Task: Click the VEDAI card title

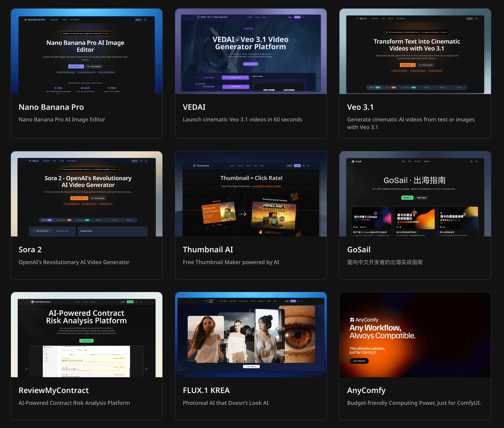Action: click(x=194, y=107)
